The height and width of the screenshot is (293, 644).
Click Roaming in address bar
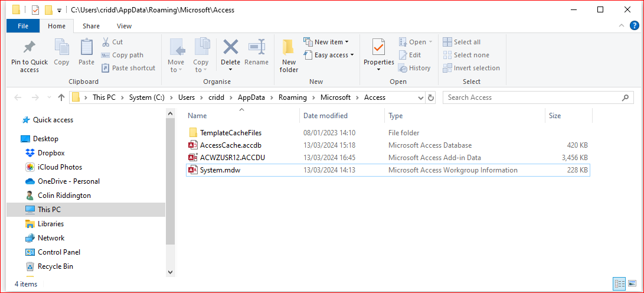tap(293, 97)
